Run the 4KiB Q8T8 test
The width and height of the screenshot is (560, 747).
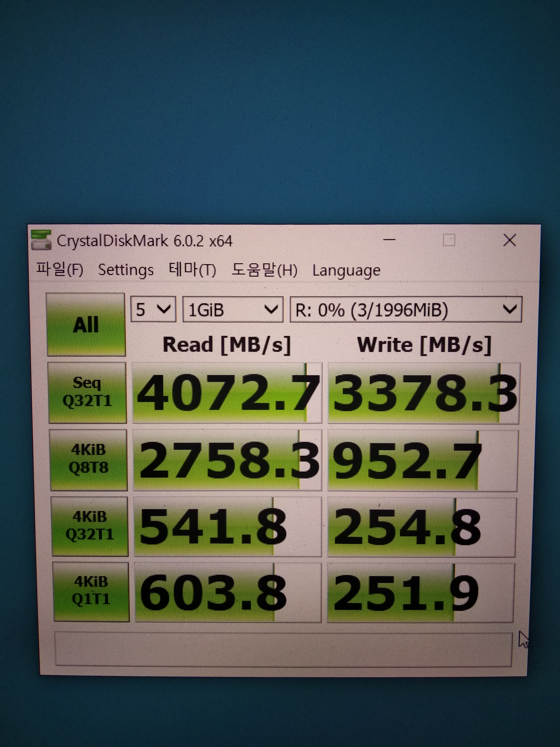pos(89,460)
